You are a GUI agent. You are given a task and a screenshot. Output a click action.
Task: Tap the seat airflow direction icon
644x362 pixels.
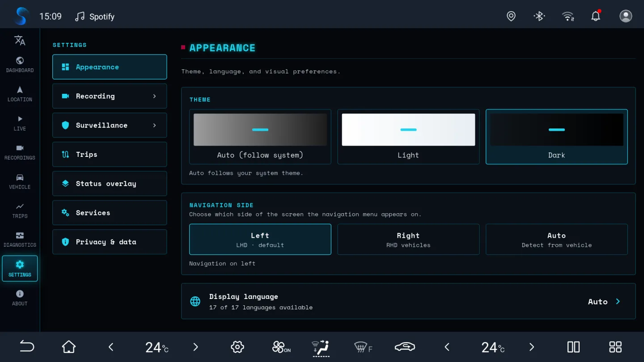[x=321, y=348]
